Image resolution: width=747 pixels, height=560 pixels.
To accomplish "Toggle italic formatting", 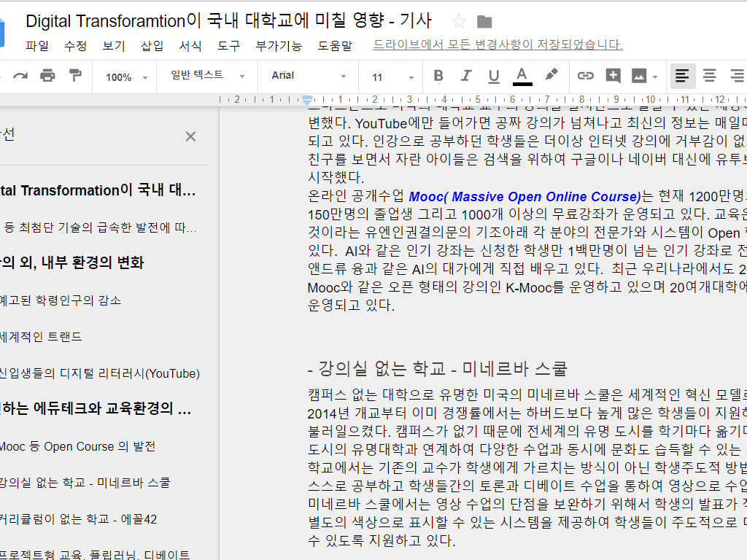I will 466,76.
